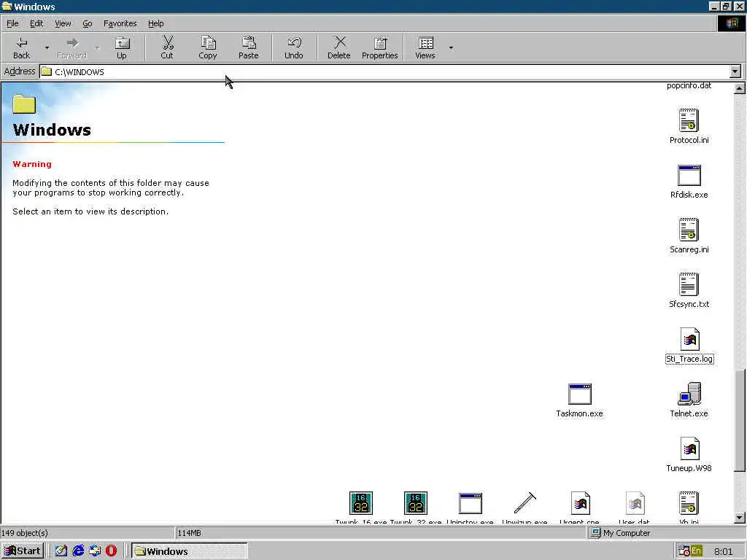Click the scrollbar up arrow

click(x=740, y=88)
